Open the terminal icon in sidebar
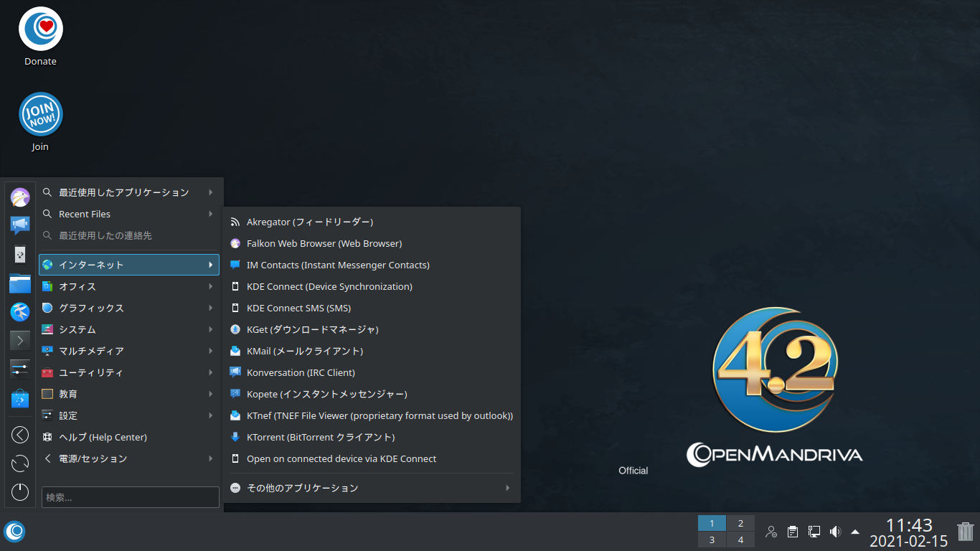Image resolution: width=980 pixels, height=551 pixels. [20, 340]
